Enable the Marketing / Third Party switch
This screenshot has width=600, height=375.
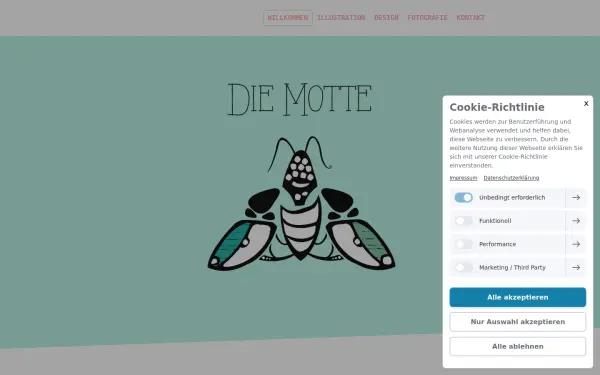pos(463,267)
